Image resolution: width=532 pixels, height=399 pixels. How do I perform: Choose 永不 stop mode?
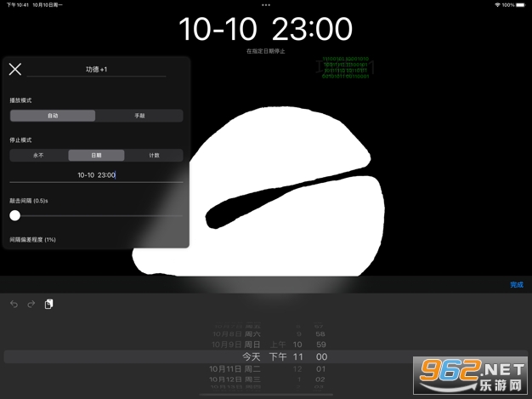[x=38, y=156]
